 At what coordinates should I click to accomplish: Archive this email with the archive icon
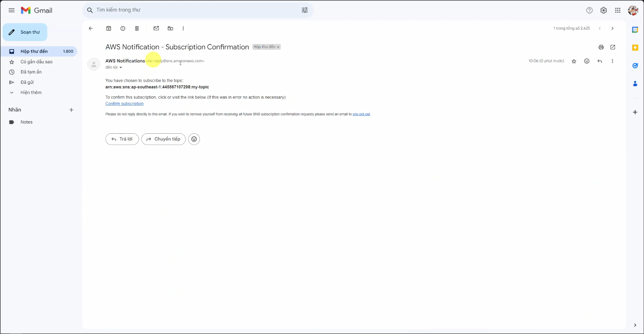coord(109,29)
